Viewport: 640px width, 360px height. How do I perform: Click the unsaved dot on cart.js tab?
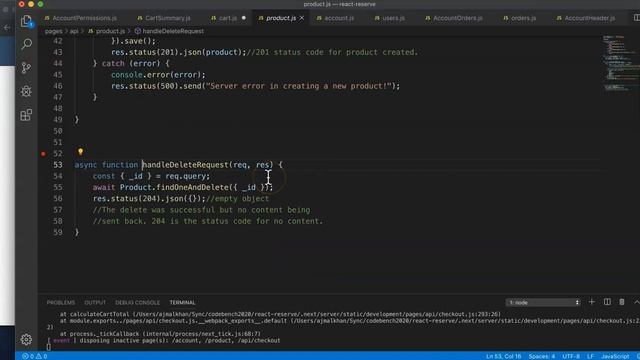(244, 18)
